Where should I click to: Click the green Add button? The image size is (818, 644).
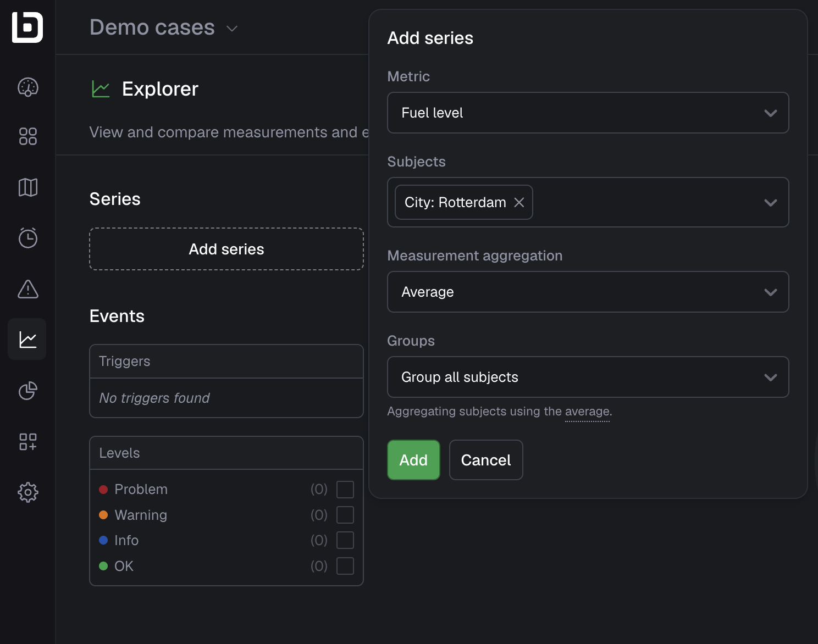(x=413, y=460)
